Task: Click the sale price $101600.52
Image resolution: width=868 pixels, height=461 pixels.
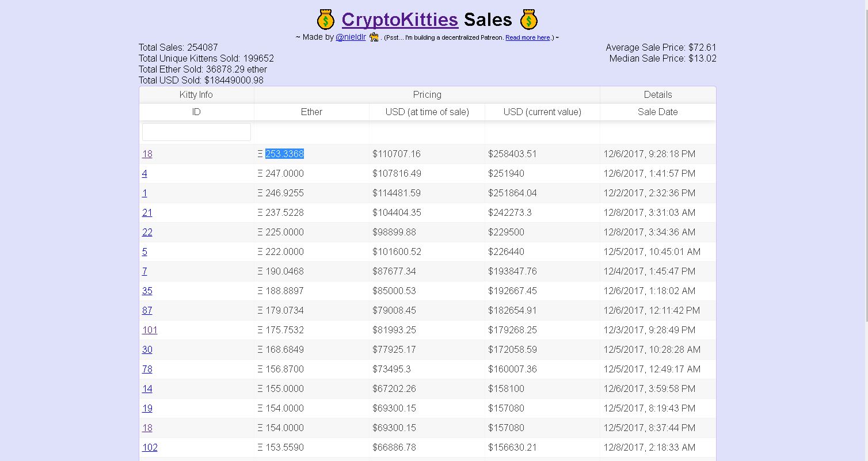Action: [397, 252]
